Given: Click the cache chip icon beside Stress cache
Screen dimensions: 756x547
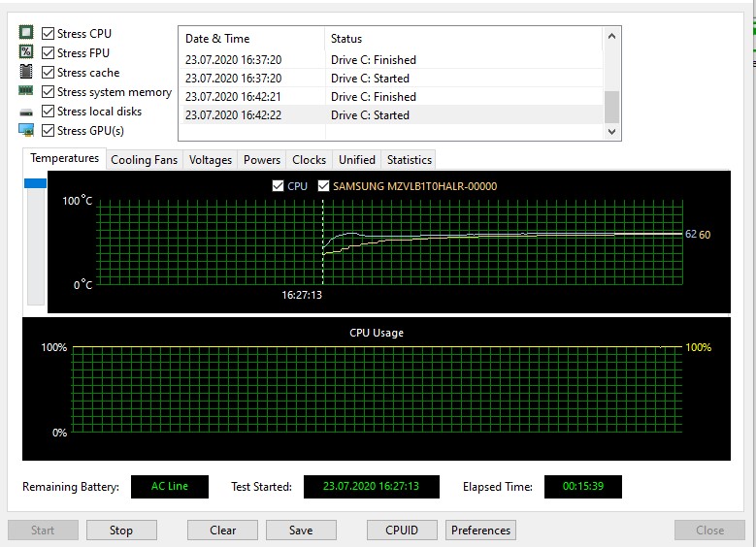Looking at the screenshot, I should click(26, 72).
